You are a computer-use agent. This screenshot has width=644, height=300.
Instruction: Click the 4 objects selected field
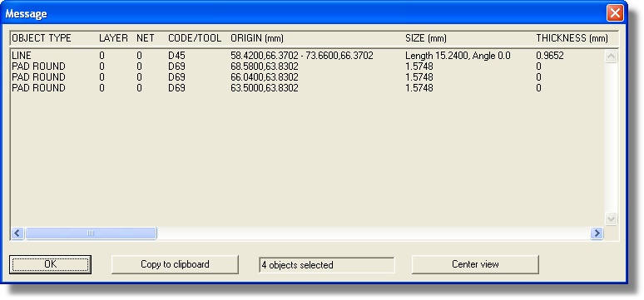(x=327, y=265)
